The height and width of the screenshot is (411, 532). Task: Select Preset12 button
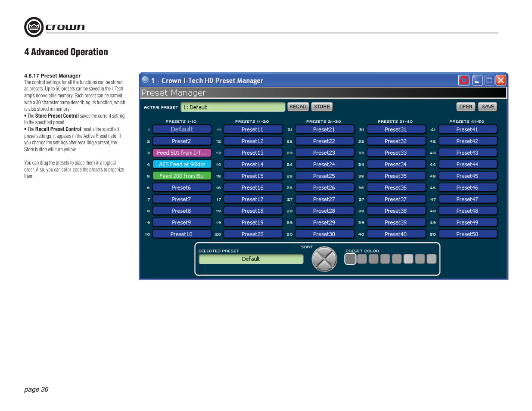(x=253, y=141)
